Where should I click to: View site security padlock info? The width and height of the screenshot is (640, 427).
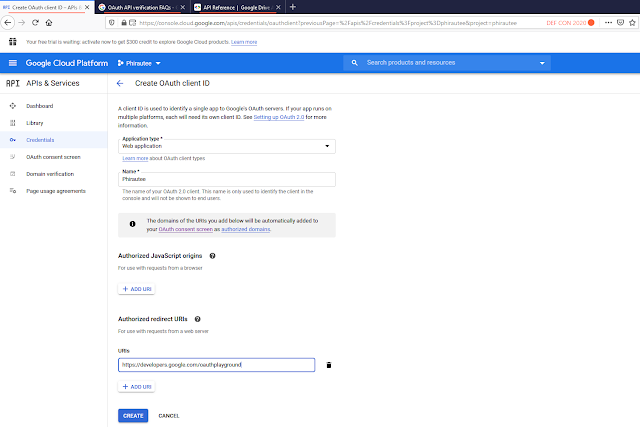coord(124,23)
